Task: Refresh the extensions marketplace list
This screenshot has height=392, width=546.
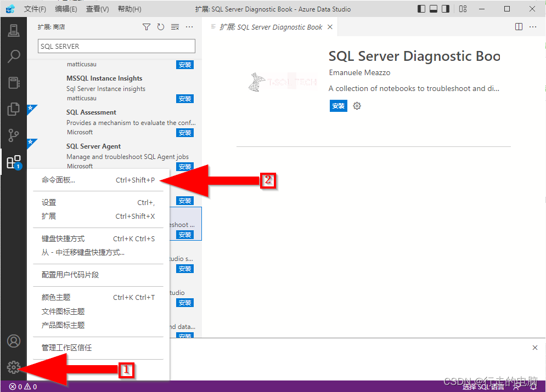Action: click(160, 26)
